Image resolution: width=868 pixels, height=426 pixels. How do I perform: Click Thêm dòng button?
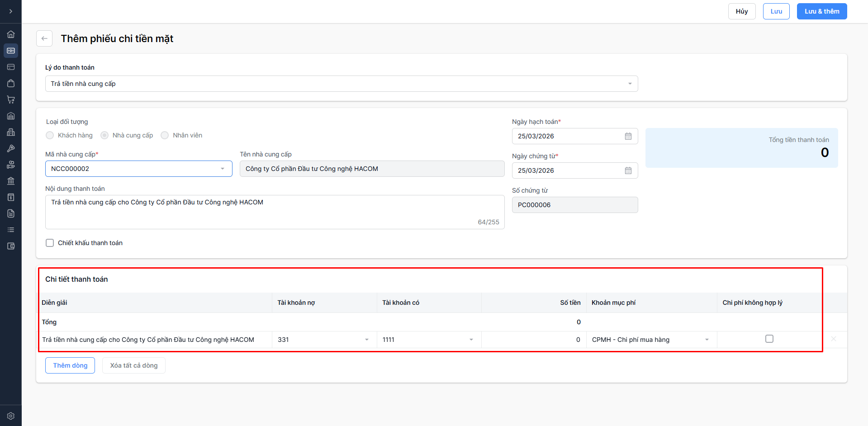coord(70,365)
